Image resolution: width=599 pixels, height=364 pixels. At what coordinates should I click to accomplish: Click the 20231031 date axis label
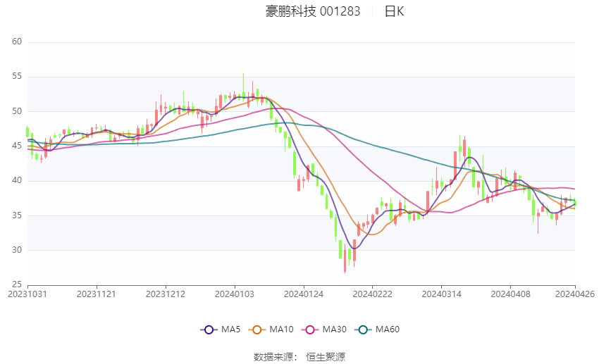pos(27,294)
